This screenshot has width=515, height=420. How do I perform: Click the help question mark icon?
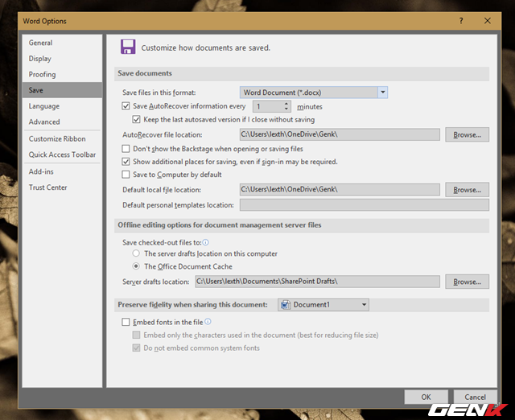(461, 21)
